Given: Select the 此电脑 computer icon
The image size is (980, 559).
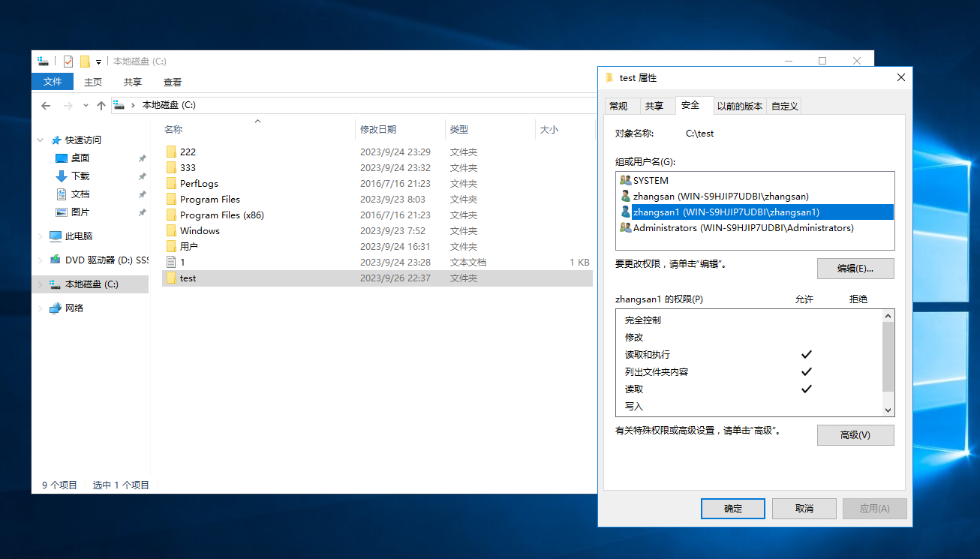Looking at the screenshot, I should (x=56, y=236).
